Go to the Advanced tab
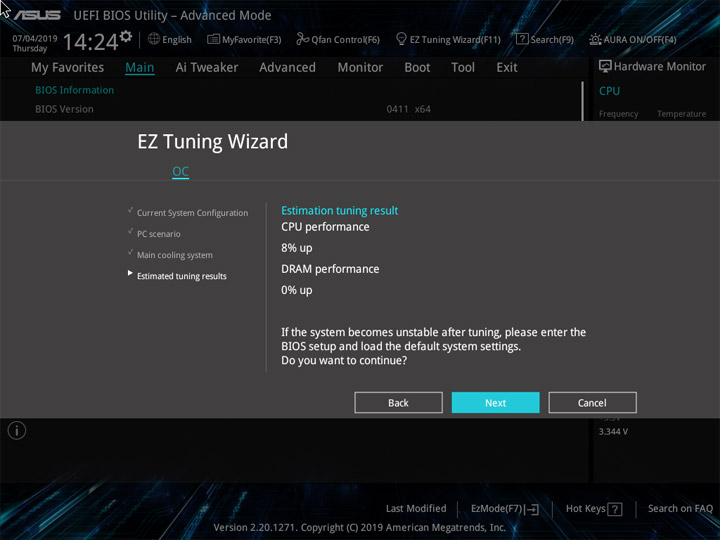The image size is (720, 540). coord(287,68)
